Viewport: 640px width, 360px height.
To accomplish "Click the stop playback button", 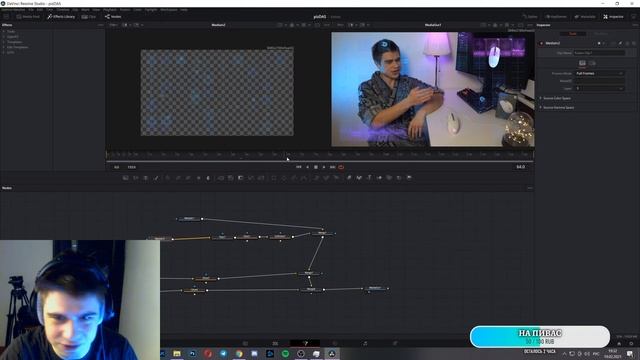I will pos(316,167).
